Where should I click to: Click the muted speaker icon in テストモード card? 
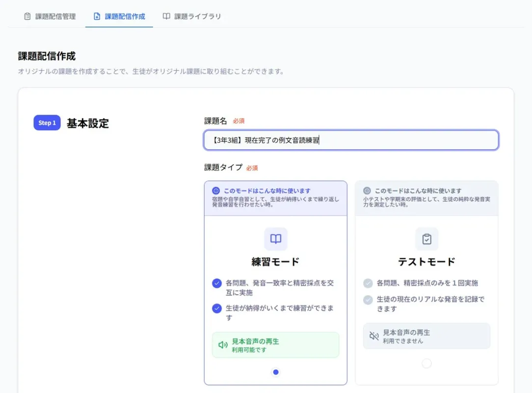[x=374, y=336]
